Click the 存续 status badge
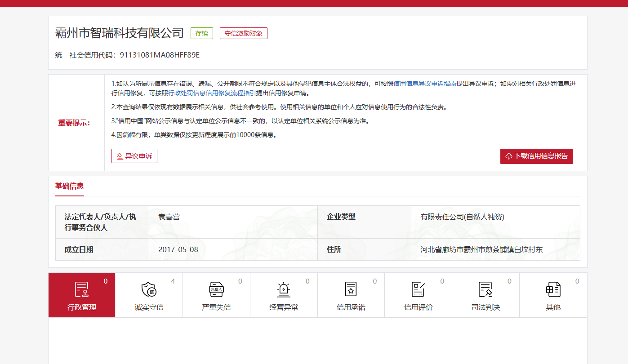Image resolution: width=628 pixels, height=364 pixels. coord(202,33)
